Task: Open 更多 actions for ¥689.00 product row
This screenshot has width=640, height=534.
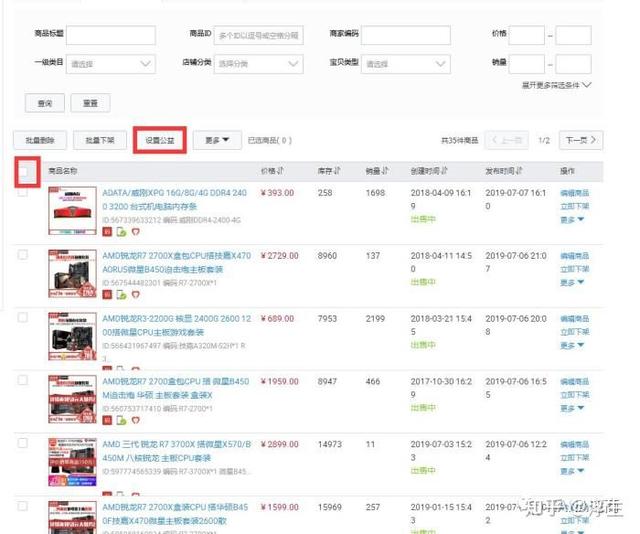Action: (572, 345)
